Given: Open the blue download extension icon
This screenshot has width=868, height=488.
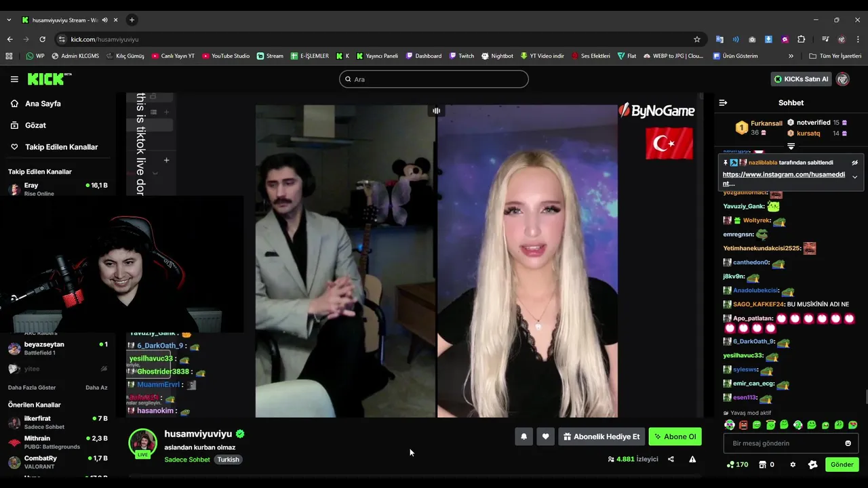Looking at the screenshot, I should point(768,39).
